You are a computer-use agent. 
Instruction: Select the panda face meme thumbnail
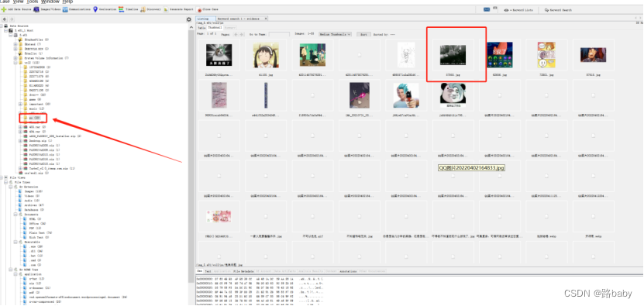click(x=453, y=95)
